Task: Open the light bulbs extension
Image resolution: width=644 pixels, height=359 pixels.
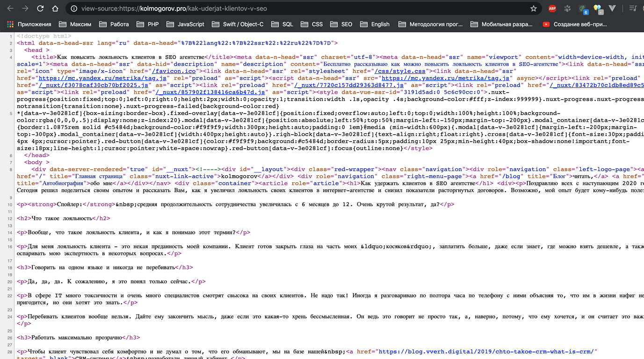Action: 598,9
